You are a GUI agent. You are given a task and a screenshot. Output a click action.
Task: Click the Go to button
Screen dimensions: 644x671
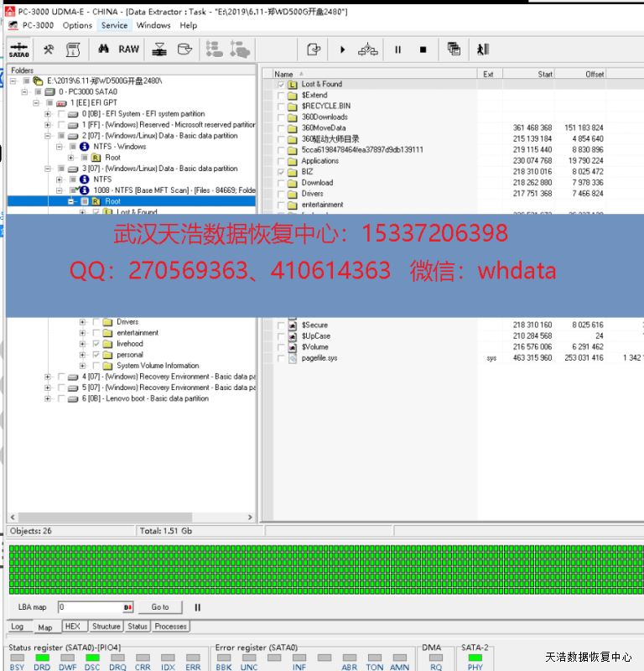160,607
